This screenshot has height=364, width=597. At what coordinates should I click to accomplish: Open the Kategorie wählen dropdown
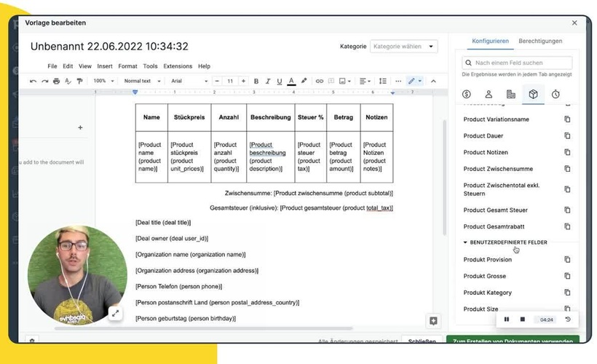404,47
